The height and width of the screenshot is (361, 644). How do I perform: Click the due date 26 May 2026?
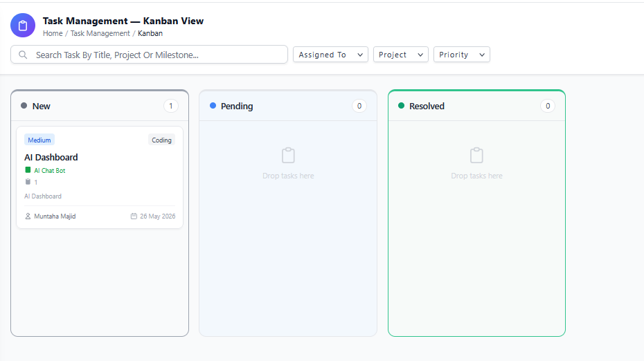coord(158,216)
